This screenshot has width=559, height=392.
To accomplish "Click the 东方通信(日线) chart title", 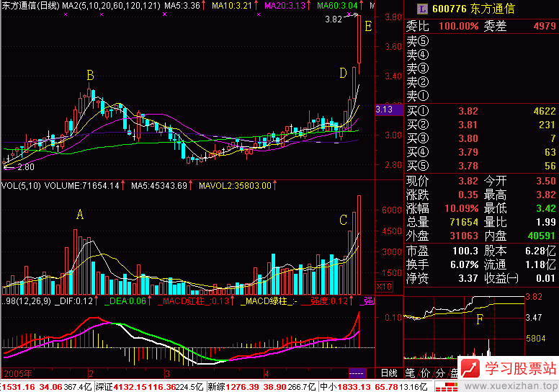I will click(x=30, y=5).
